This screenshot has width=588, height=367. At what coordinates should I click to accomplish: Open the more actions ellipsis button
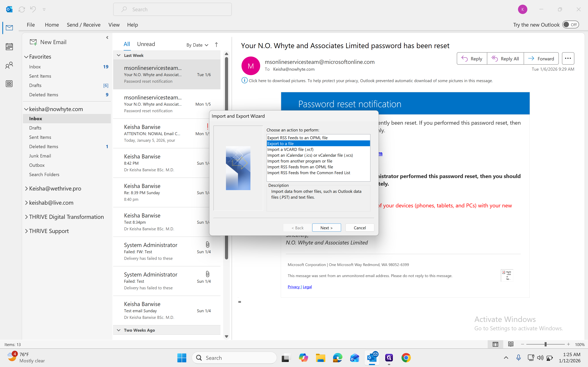coord(568,58)
